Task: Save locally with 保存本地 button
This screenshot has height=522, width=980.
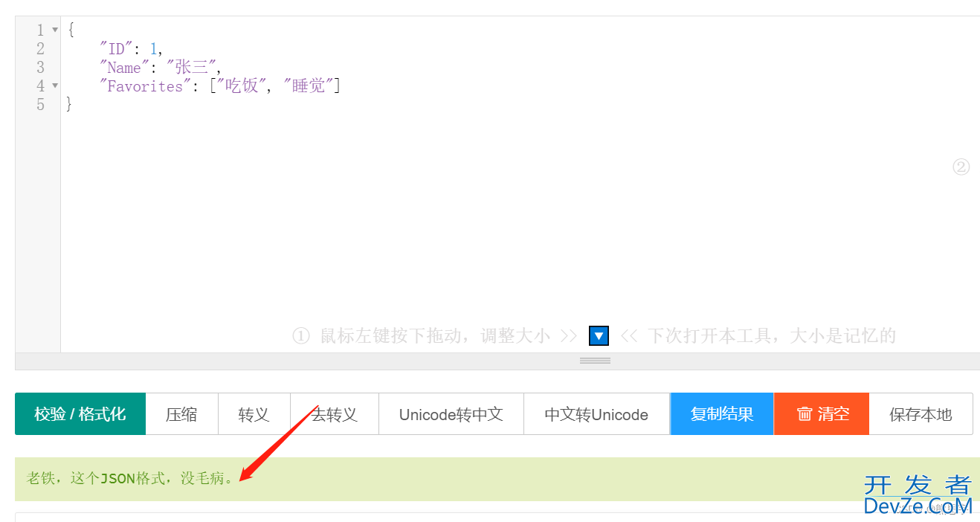Action: point(921,414)
